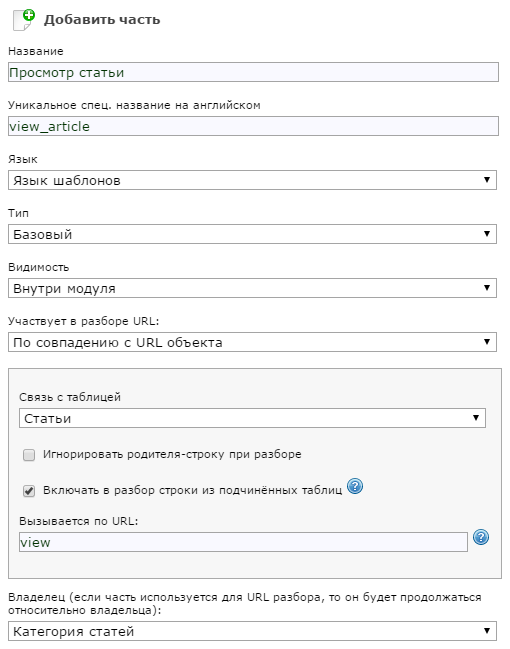Expand the Тип dropdown set to 'Базовый'
The image size is (510, 649).
click(x=252, y=234)
